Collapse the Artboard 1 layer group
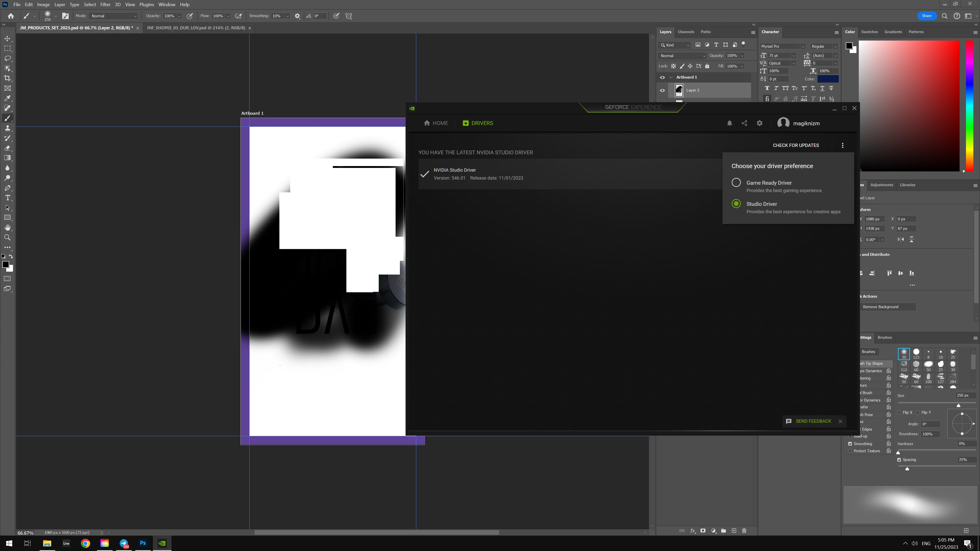Image resolution: width=980 pixels, height=551 pixels. 671,77
